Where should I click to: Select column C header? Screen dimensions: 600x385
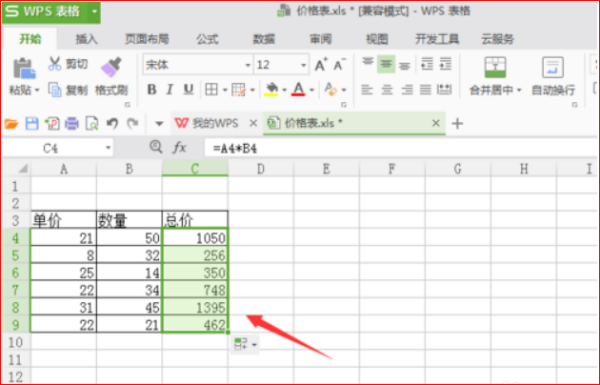pos(195,168)
